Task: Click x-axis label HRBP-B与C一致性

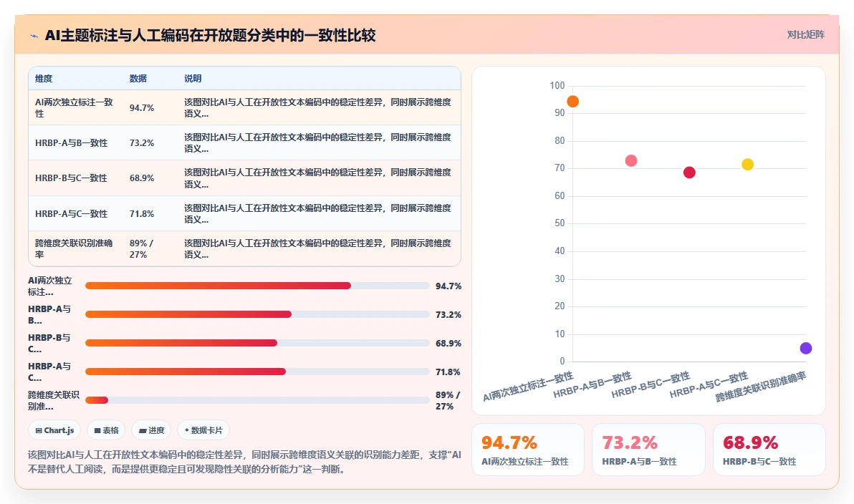Action: pyautogui.click(x=651, y=385)
